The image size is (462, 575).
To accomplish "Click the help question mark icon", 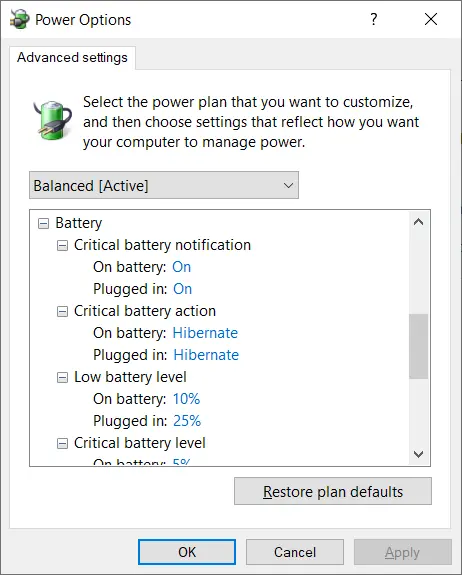I will pos(373,19).
